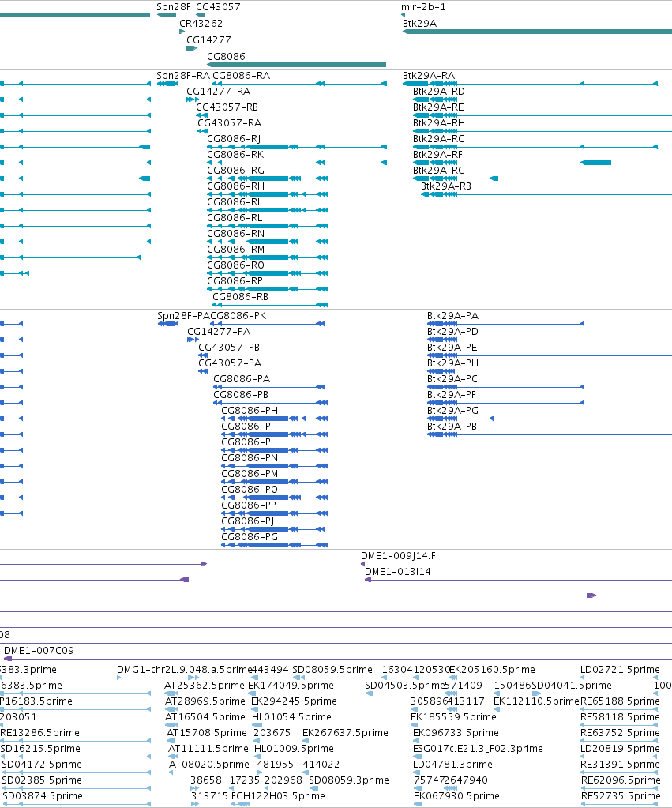Screen dimensions: 672x808
Task: Click the RE13286.5prime EST label
Action: click(x=39, y=733)
